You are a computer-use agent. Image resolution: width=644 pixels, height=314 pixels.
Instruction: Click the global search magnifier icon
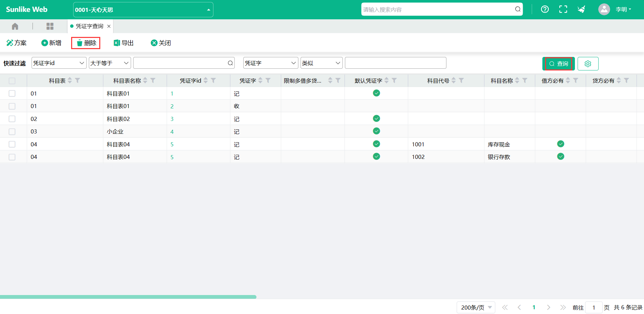tap(518, 9)
